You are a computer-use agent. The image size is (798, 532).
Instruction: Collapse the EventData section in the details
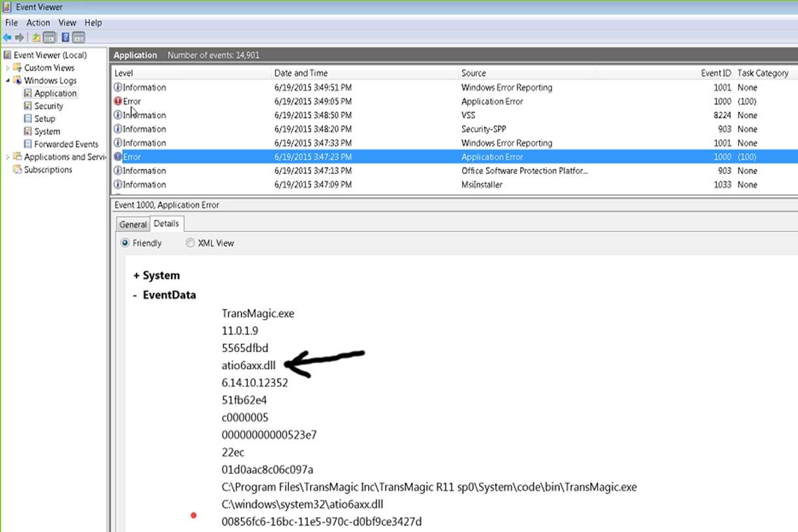click(136, 295)
